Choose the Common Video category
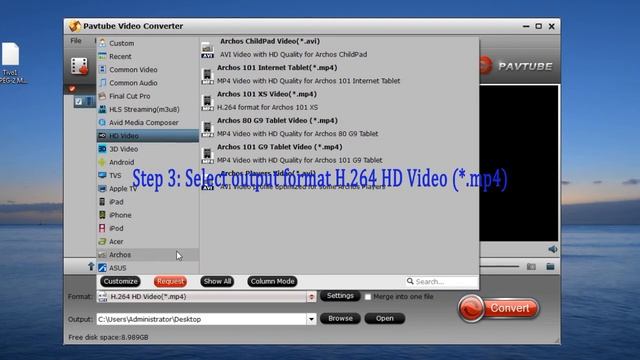Screen dimensions: 640x360 (x=147, y=69)
